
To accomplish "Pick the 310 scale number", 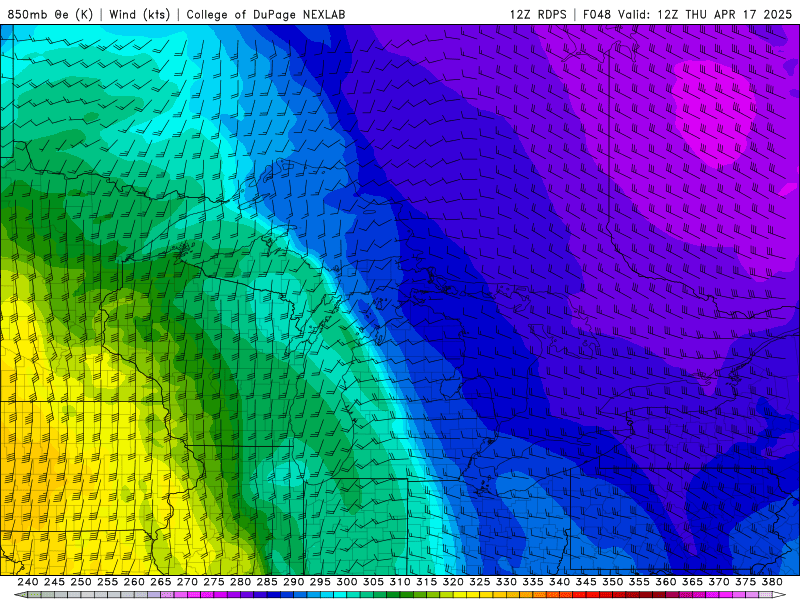I will click(399, 582).
